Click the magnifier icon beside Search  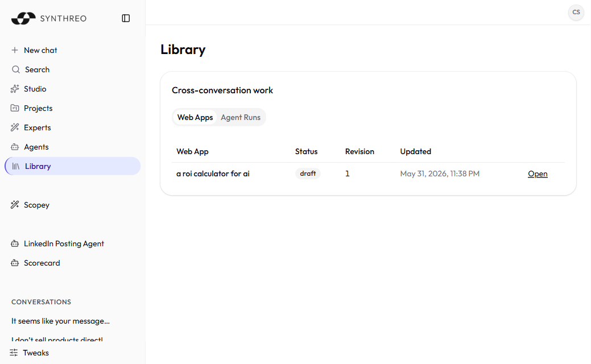point(15,69)
